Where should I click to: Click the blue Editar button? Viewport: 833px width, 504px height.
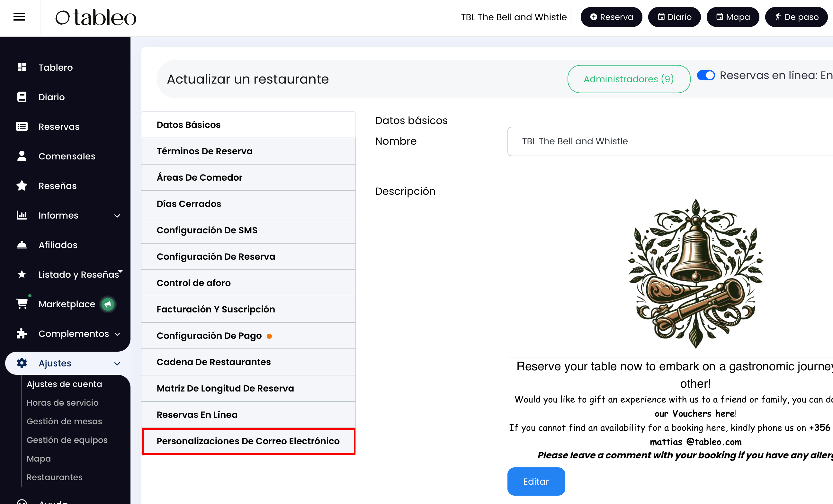(536, 482)
